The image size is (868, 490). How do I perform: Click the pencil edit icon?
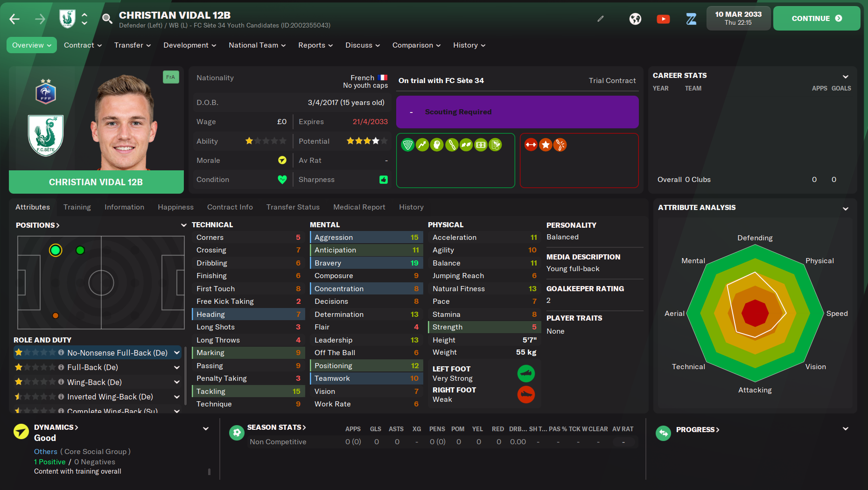click(601, 19)
